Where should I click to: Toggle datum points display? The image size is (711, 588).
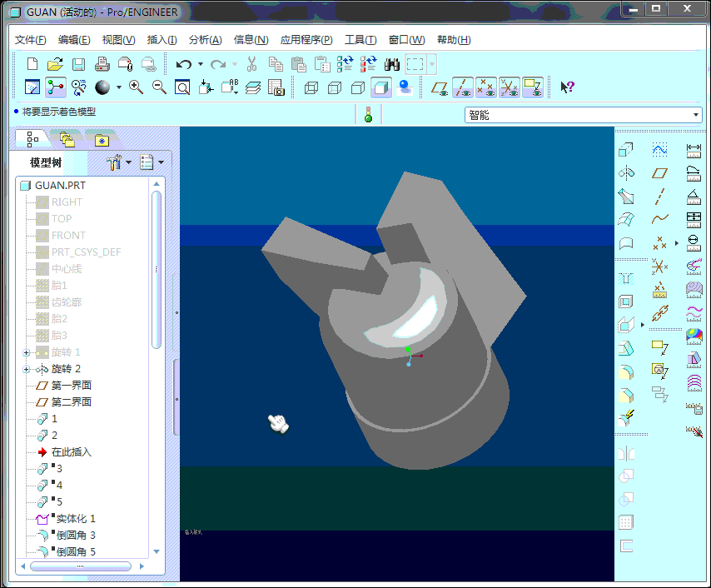486,87
